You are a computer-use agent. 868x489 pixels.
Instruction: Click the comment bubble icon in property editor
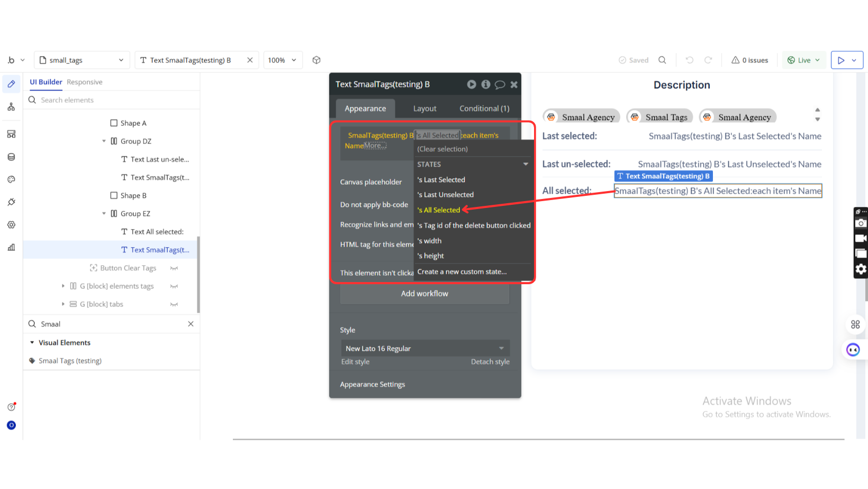coord(500,85)
